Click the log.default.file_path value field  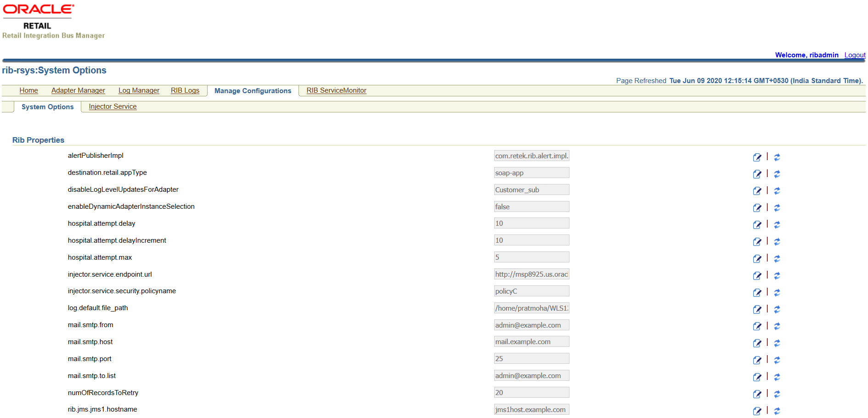[531, 308]
